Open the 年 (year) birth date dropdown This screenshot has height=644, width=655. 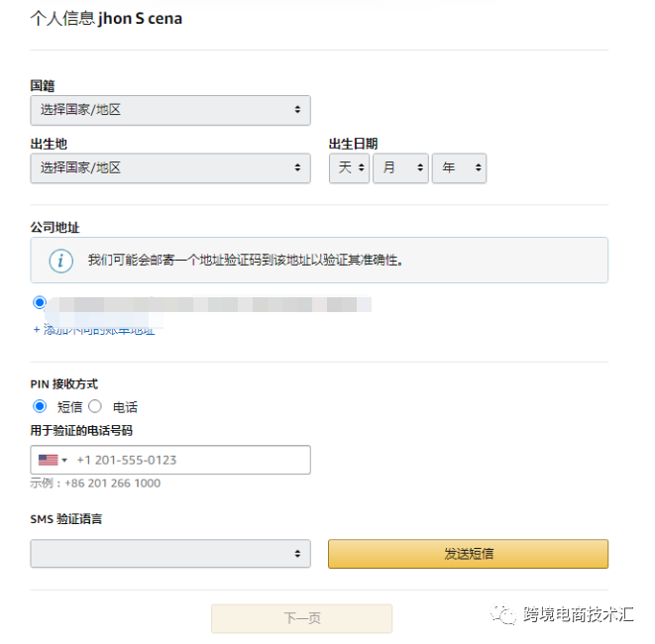point(459,168)
